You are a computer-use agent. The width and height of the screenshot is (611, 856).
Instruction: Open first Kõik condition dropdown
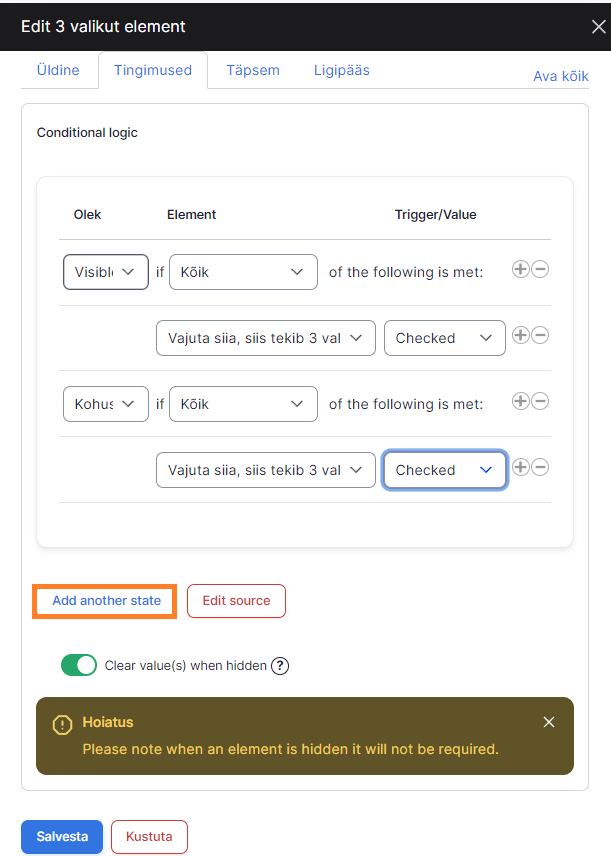(243, 272)
